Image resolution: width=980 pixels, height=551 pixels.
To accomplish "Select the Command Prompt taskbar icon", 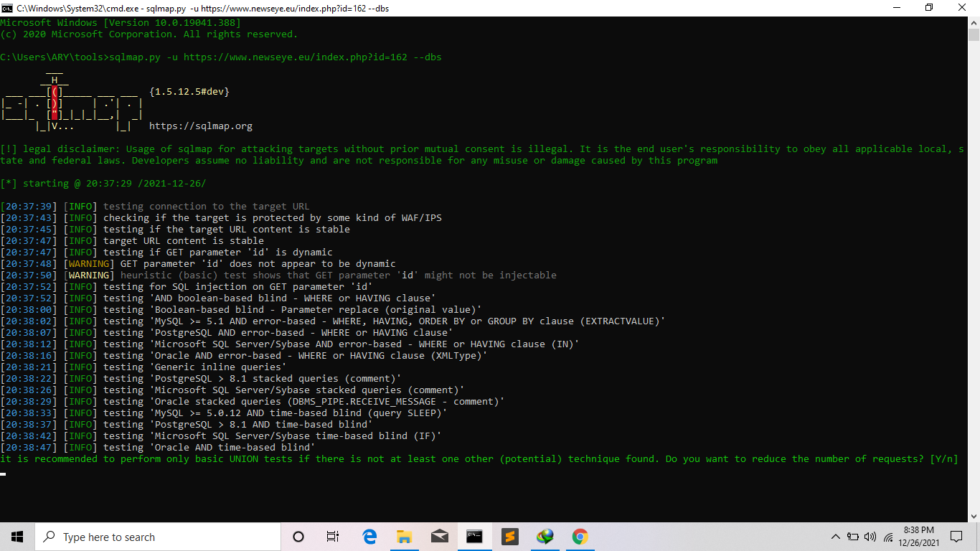I will [x=474, y=537].
